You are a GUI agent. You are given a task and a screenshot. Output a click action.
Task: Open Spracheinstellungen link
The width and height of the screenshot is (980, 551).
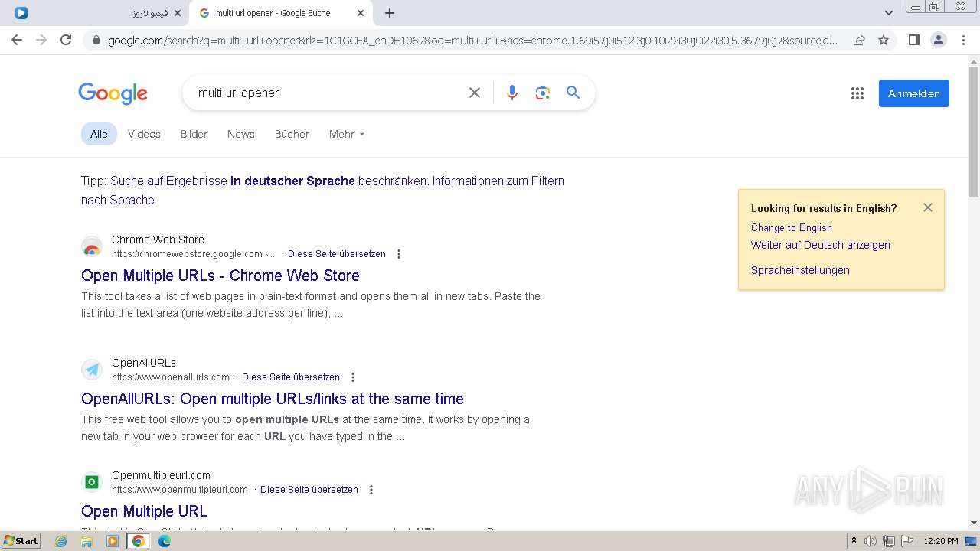coord(800,270)
